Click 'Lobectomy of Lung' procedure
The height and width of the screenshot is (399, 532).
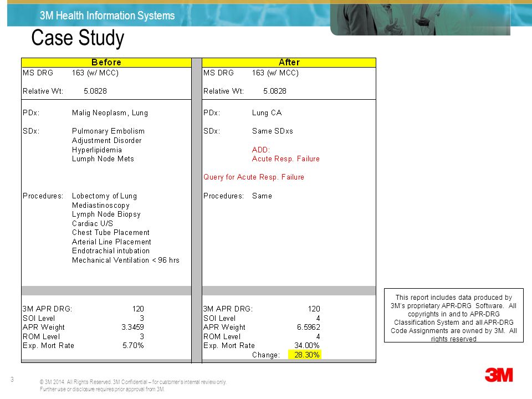pos(105,196)
